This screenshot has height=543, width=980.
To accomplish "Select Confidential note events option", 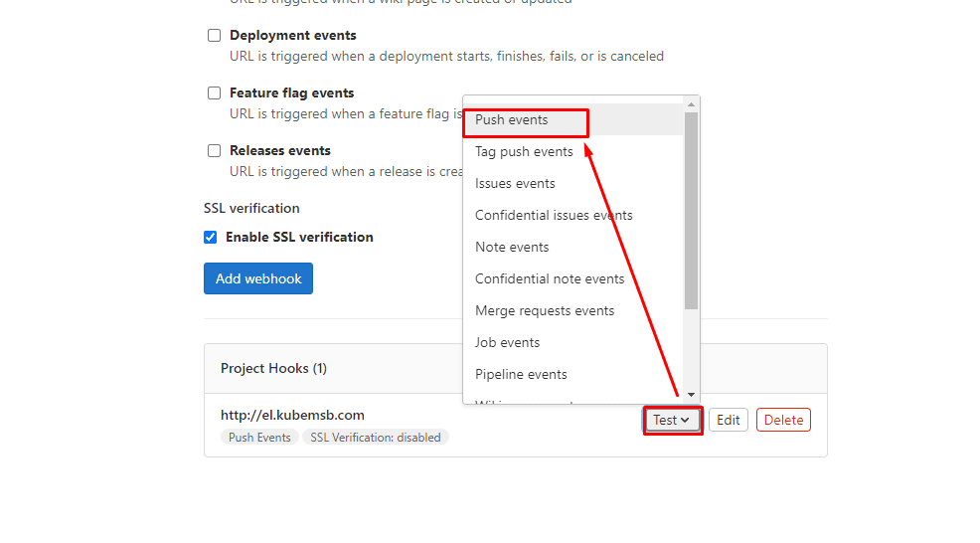I will 573,279.
